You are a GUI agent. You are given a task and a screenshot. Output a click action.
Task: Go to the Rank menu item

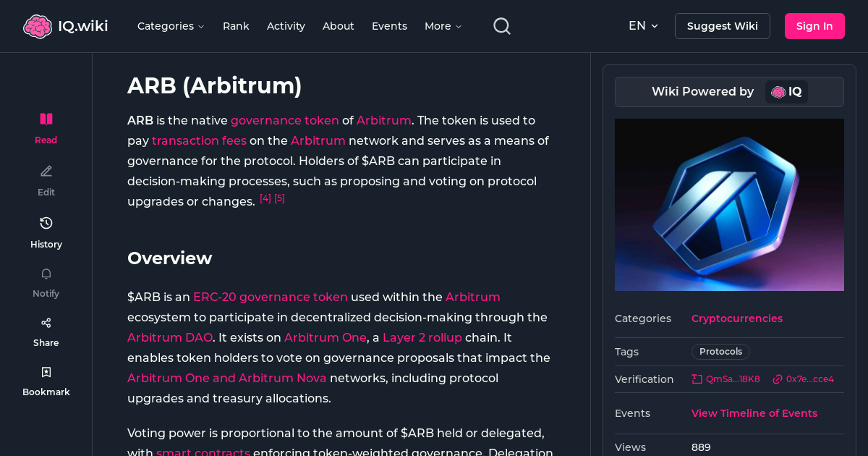coord(236,26)
